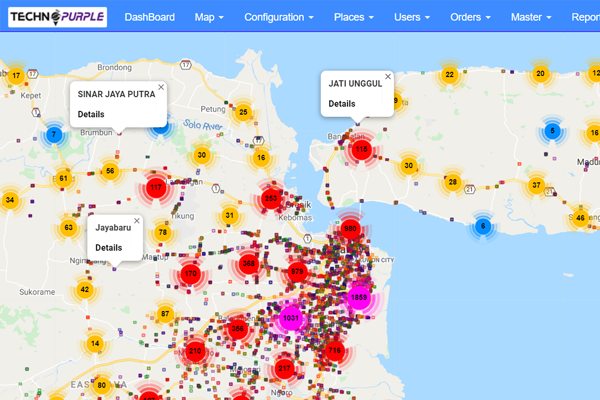Screen dimensions: 600x400
Task: Open Details in JATI UNGGUL popup
Action: point(342,104)
